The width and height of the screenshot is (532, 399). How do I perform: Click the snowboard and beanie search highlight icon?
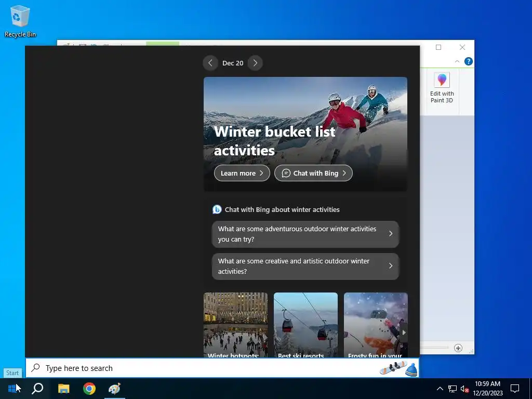[x=398, y=368]
